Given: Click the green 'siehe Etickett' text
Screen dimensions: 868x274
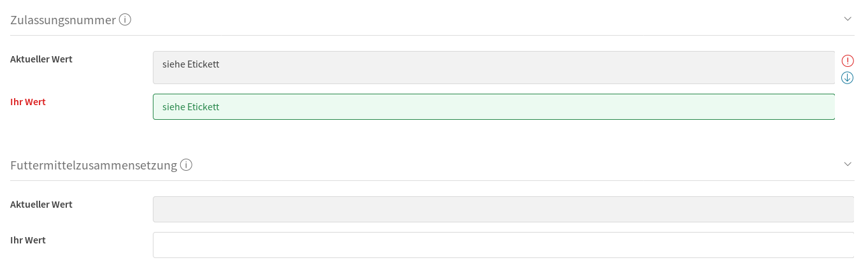Looking at the screenshot, I should tap(191, 107).
